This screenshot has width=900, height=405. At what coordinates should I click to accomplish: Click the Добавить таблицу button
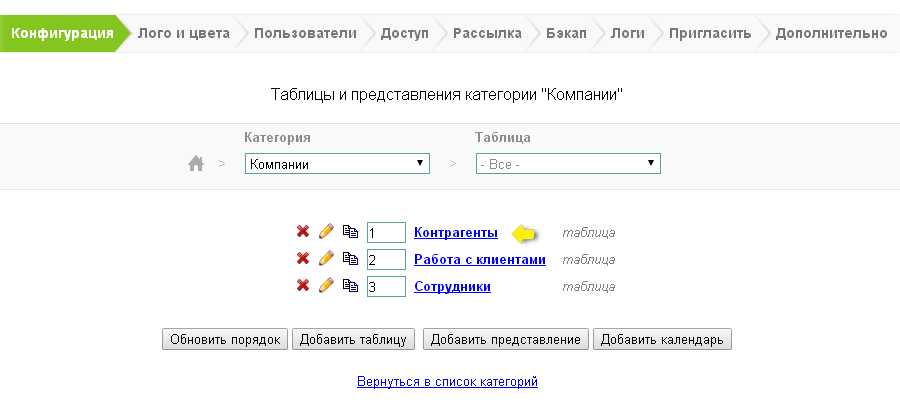pyautogui.click(x=353, y=339)
